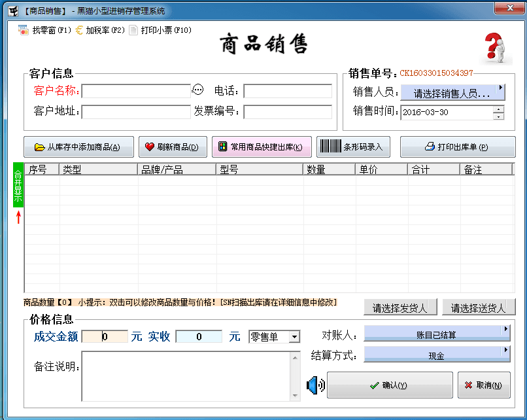
Task: Click 刷新商品 heart refresh button
Action: coord(173,147)
